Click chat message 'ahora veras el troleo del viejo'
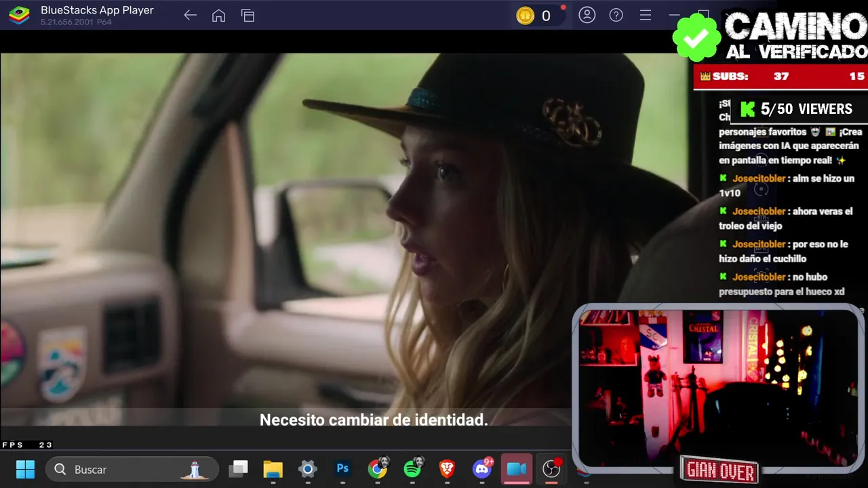 pyautogui.click(x=786, y=218)
